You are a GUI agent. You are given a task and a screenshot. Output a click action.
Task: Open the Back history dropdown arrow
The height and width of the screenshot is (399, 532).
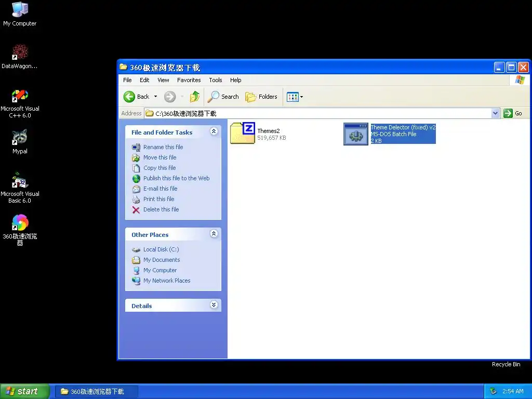click(155, 97)
